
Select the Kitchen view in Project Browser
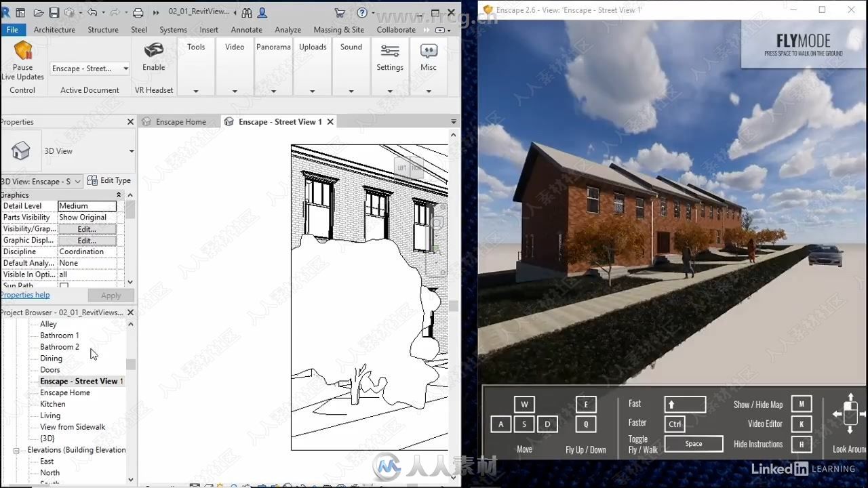(x=52, y=404)
